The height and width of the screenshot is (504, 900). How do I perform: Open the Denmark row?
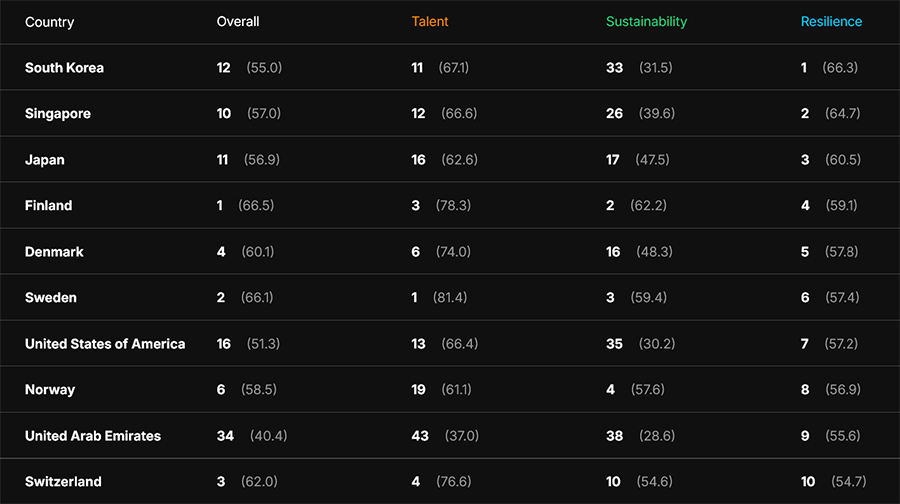tap(54, 252)
